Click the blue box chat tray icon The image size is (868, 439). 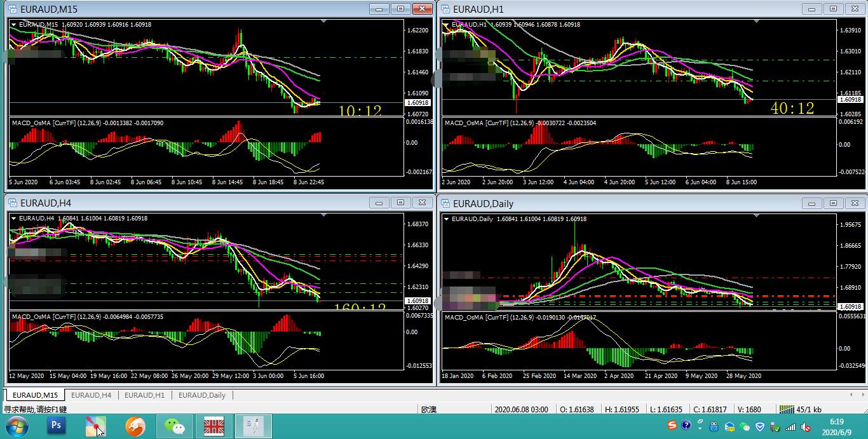(x=729, y=427)
